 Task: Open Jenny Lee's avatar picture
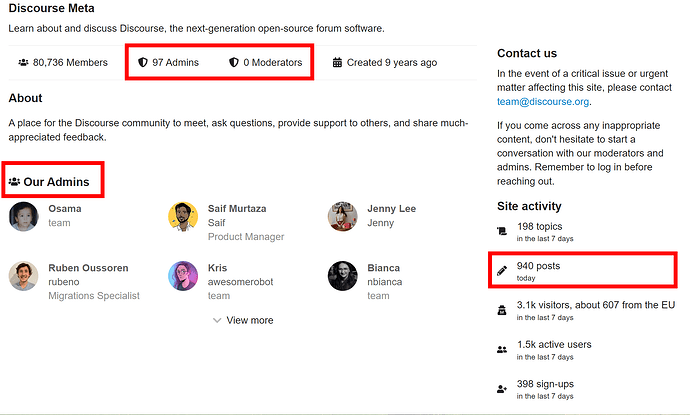point(342,217)
